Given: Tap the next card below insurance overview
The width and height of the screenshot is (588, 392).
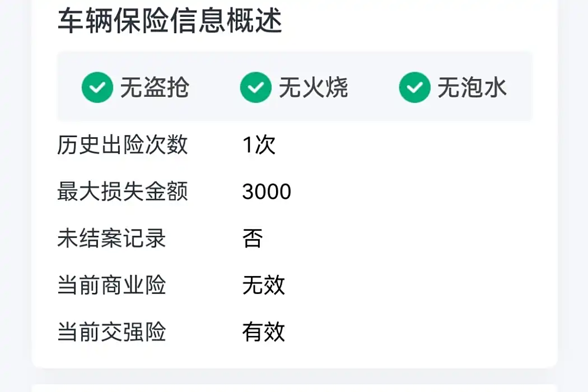Looking at the screenshot, I should pyautogui.click(x=295, y=388).
